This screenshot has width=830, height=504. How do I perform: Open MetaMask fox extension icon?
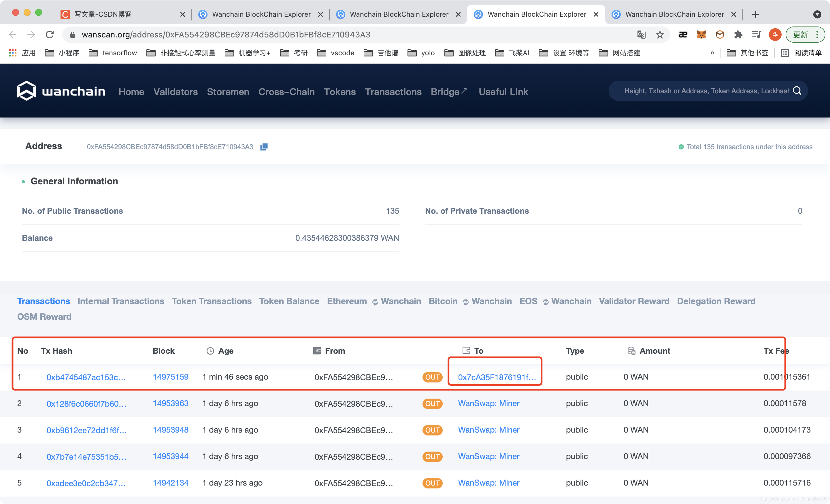coord(701,34)
